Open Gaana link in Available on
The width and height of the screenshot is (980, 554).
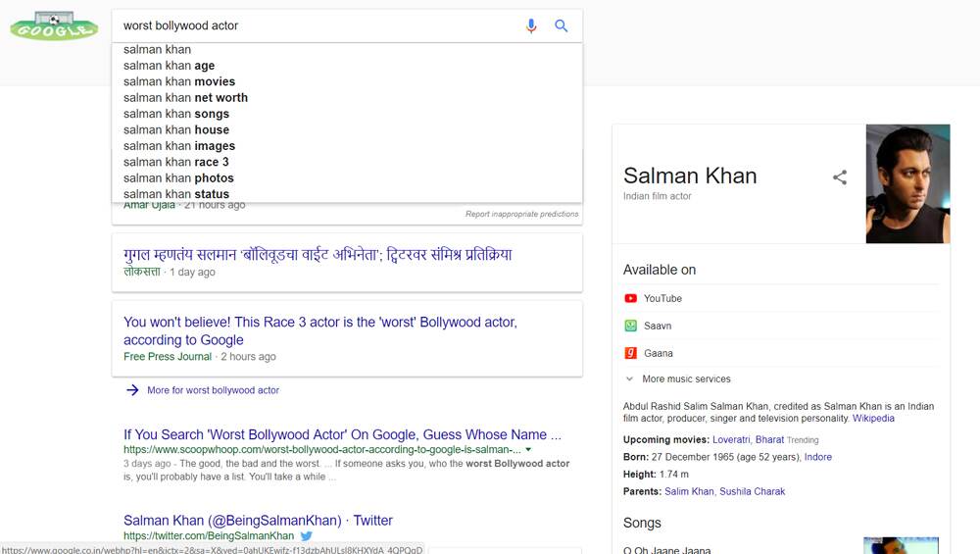pyautogui.click(x=659, y=353)
